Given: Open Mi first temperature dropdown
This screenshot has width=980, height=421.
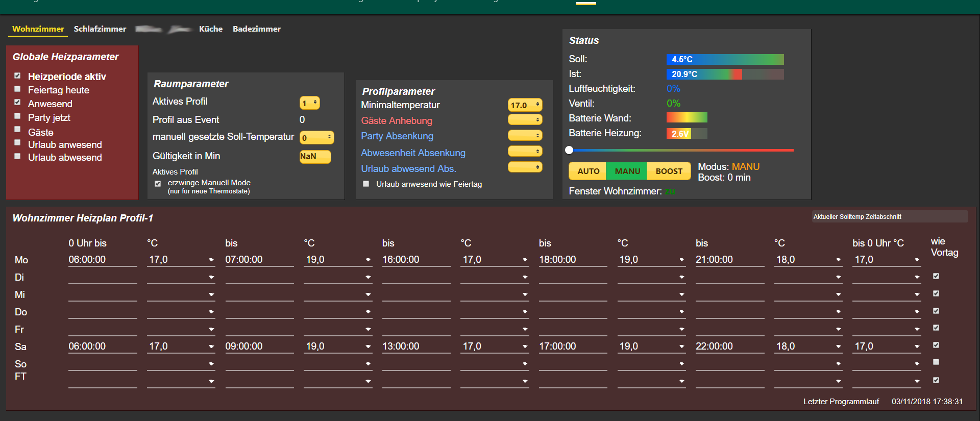Looking at the screenshot, I should tap(181, 294).
